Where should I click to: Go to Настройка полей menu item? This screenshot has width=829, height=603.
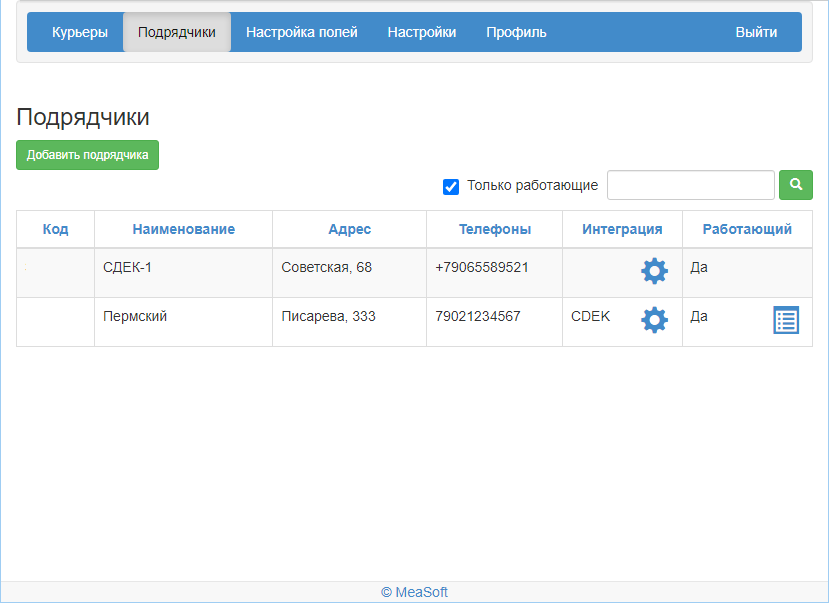(x=302, y=32)
